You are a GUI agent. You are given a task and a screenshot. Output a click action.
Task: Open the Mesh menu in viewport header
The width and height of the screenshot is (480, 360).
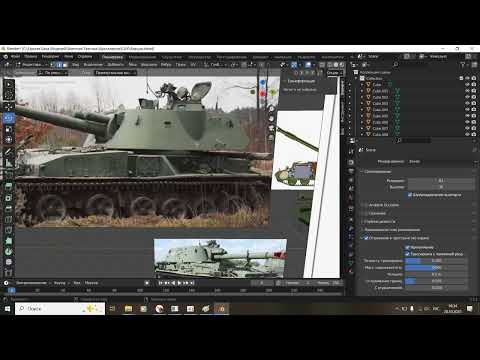[x=133, y=65]
